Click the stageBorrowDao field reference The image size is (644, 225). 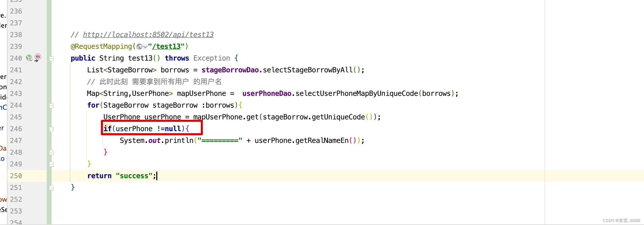230,70
